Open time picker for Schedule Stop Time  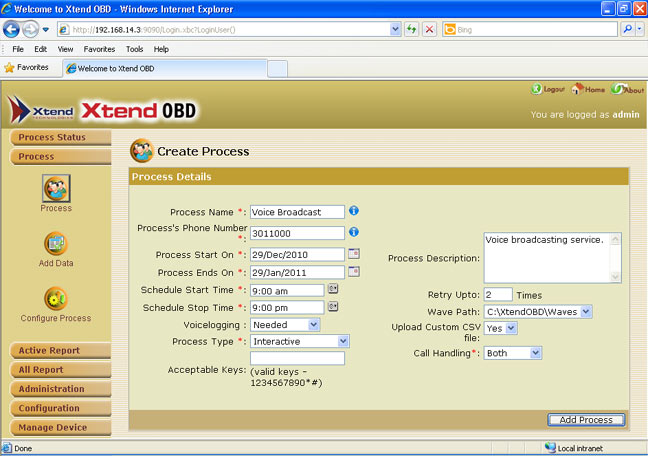tap(333, 306)
